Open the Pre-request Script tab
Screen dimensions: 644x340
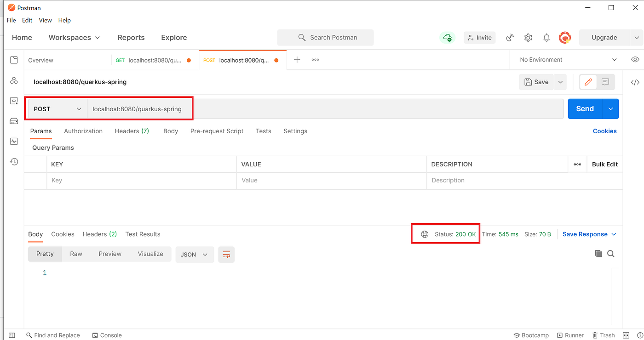click(217, 131)
